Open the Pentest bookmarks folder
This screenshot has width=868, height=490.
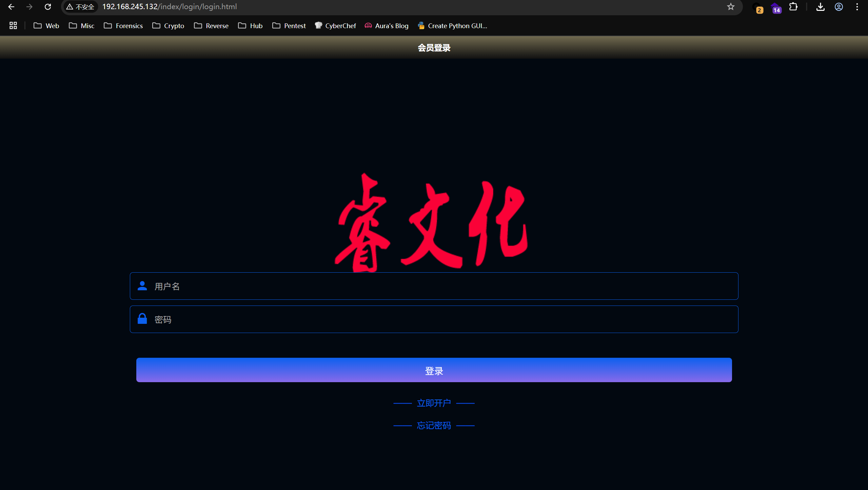click(289, 26)
